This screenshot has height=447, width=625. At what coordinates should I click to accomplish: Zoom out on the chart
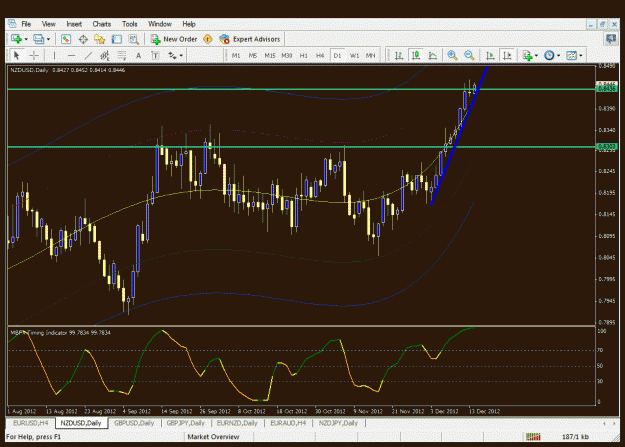[x=469, y=55]
